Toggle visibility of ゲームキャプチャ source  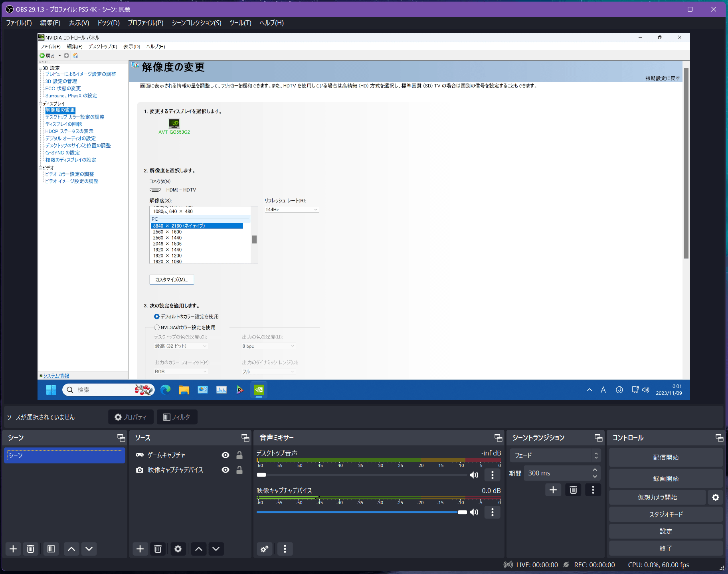tap(226, 455)
